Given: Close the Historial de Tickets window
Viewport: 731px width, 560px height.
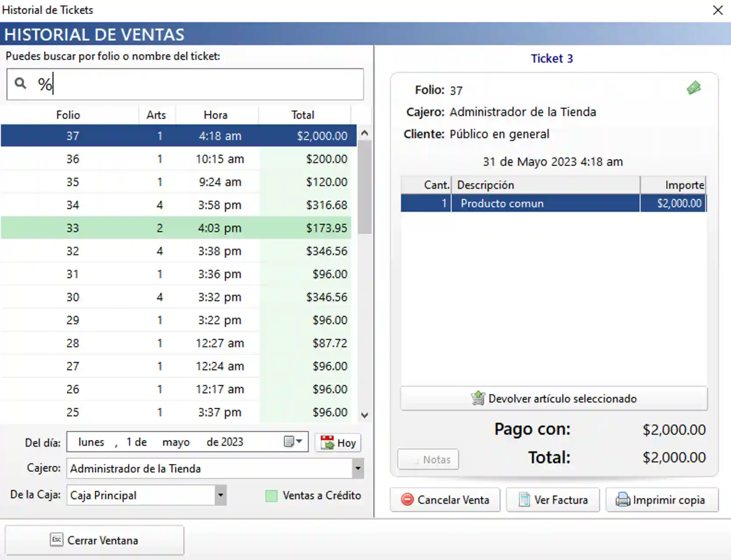Looking at the screenshot, I should coord(718,10).
